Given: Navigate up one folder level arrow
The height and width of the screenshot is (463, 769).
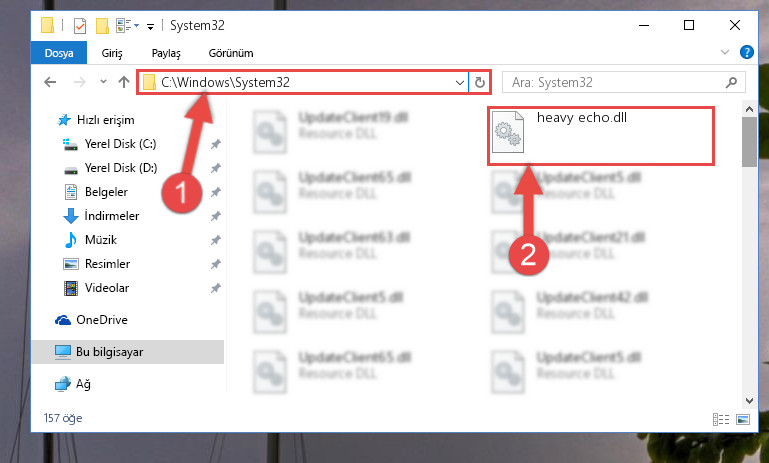Looking at the screenshot, I should [124, 82].
